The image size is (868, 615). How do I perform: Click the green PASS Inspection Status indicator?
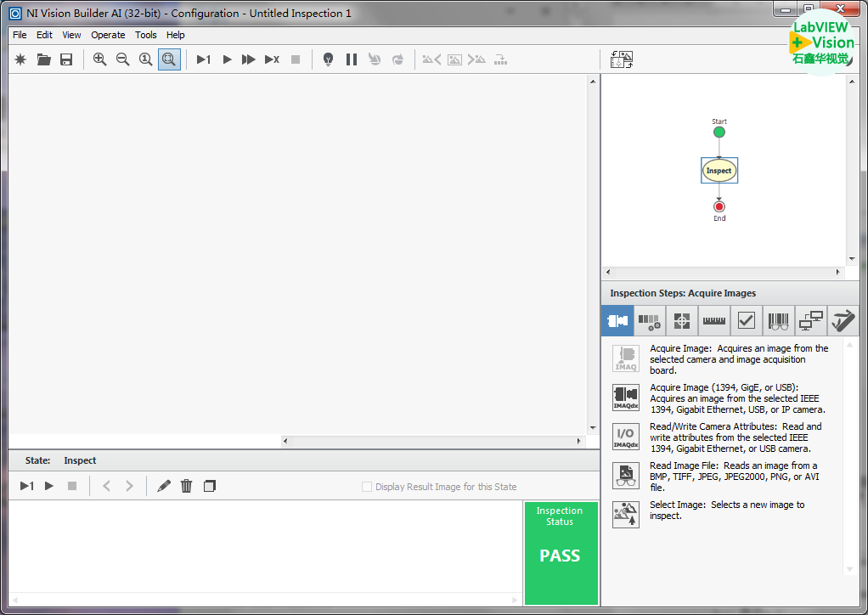tap(561, 553)
